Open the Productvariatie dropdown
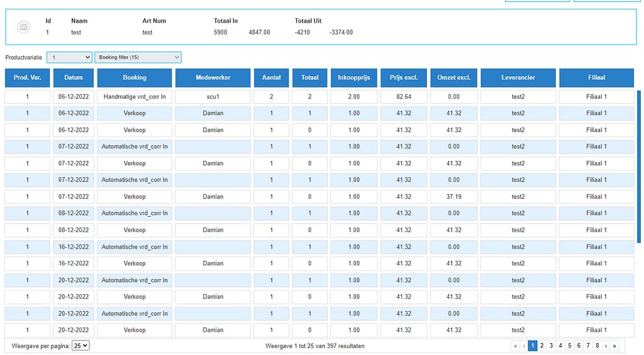 pos(69,57)
